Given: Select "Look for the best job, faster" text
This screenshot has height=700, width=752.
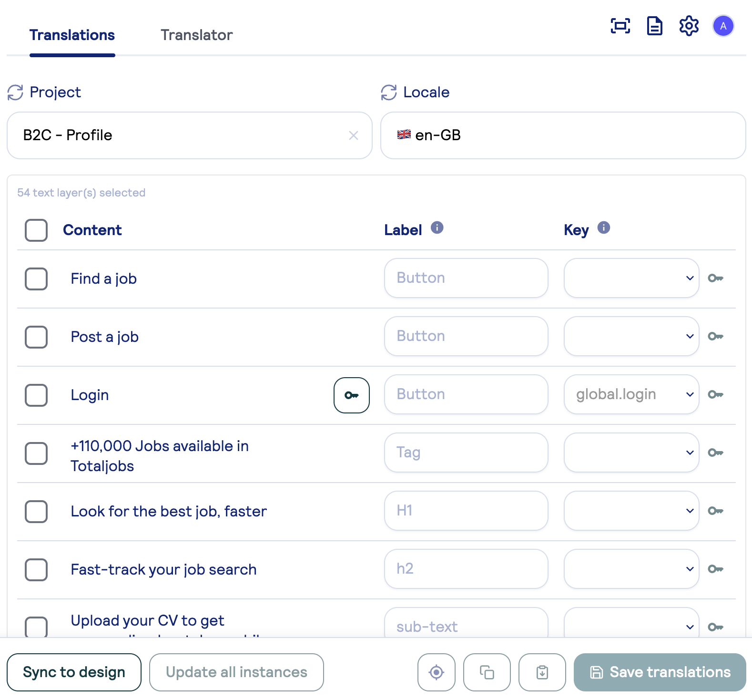Looking at the screenshot, I should coord(169,512).
